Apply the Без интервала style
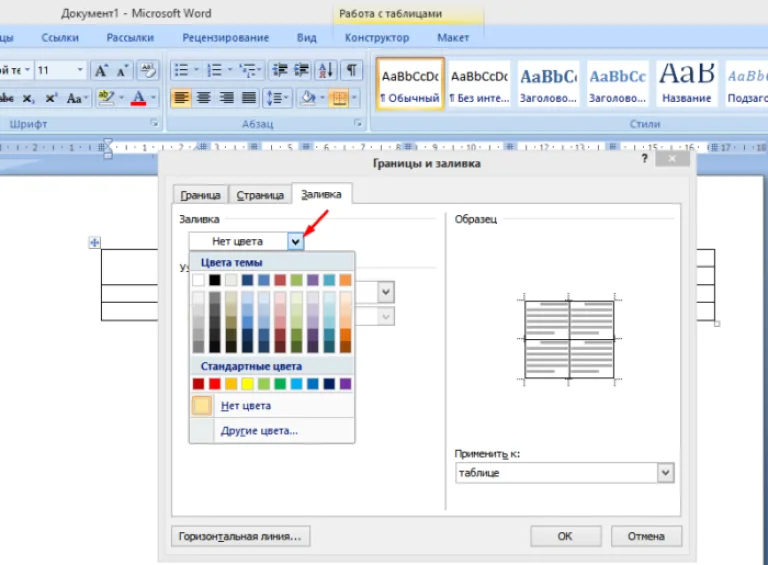 [x=480, y=84]
